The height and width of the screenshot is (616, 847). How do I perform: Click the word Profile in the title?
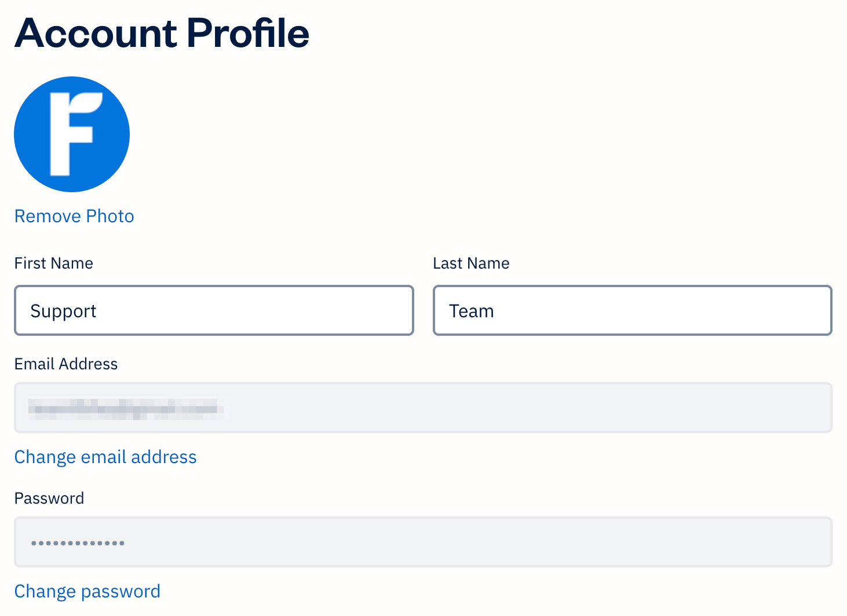click(248, 33)
